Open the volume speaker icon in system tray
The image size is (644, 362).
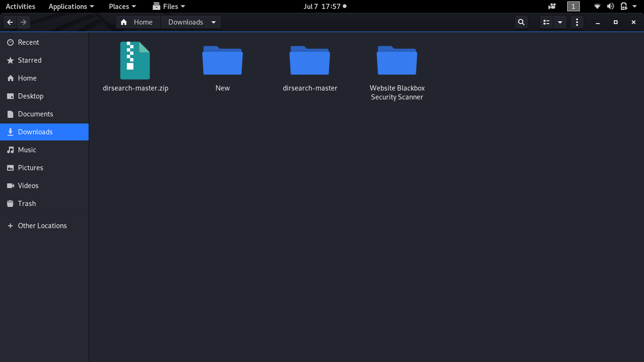pyautogui.click(x=610, y=6)
